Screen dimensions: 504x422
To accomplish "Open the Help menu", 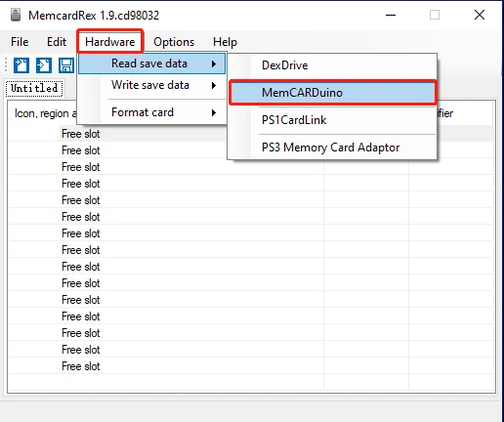I will [225, 42].
